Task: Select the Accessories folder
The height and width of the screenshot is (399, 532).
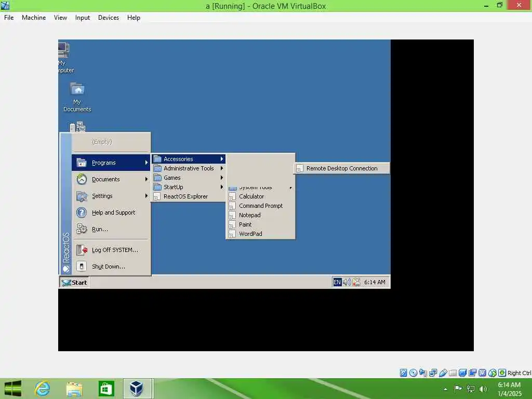Action: tap(189, 159)
